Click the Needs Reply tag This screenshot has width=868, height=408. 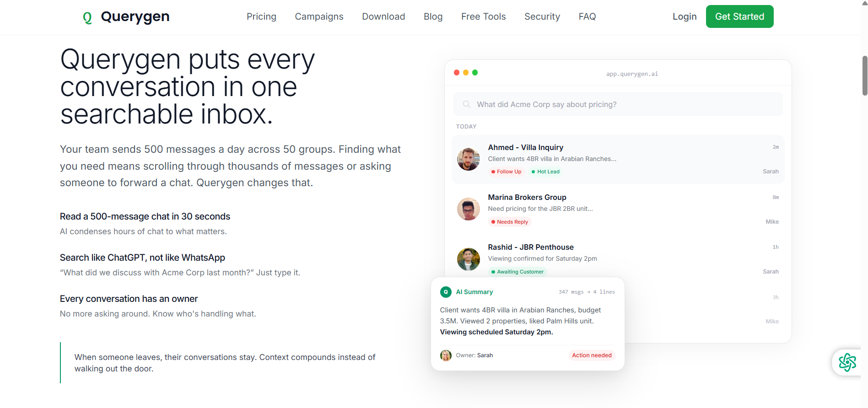tap(510, 222)
